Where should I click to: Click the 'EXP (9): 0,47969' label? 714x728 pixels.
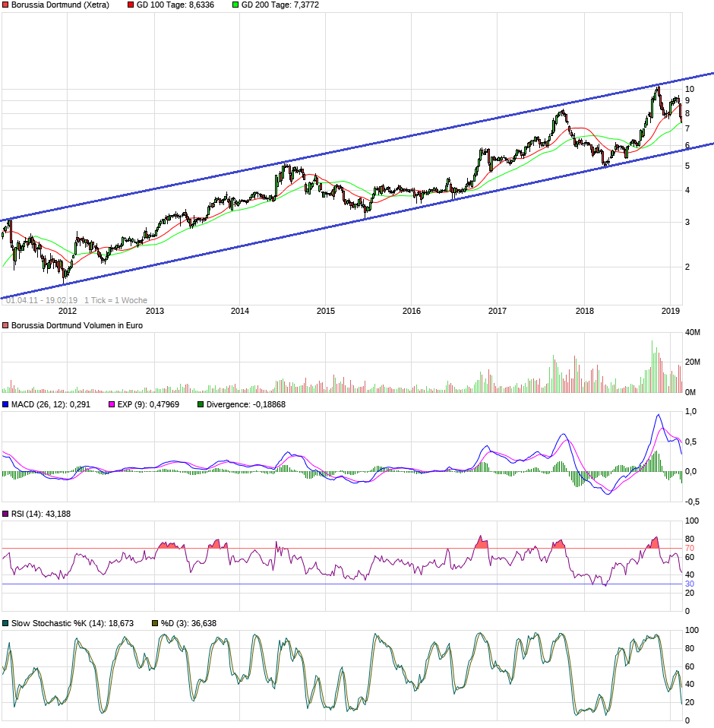(148, 404)
